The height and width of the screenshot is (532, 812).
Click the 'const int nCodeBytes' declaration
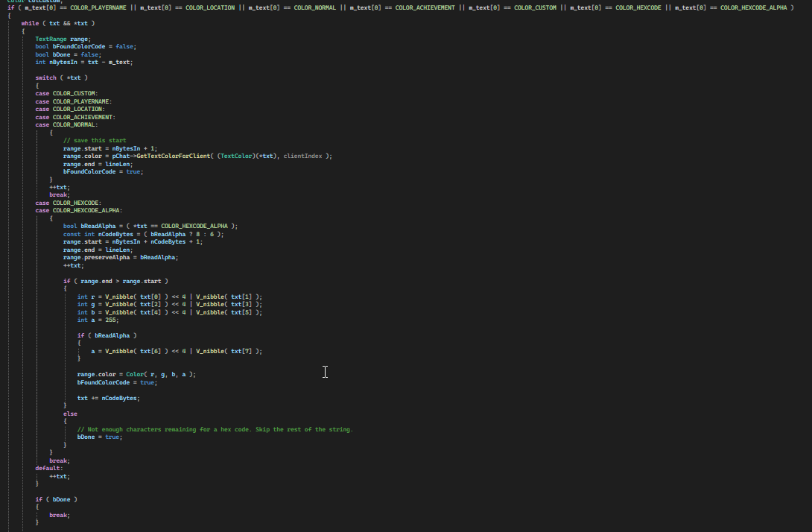[x=144, y=234]
